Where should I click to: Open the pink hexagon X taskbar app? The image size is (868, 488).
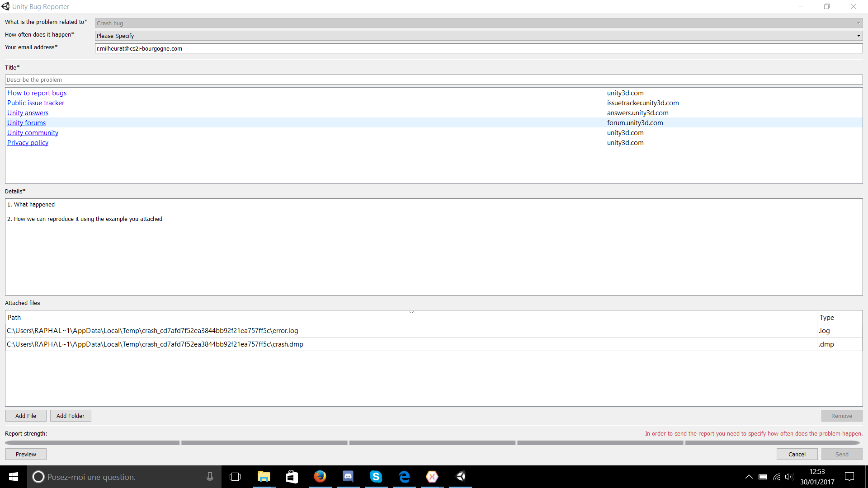(x=432, y=477)
